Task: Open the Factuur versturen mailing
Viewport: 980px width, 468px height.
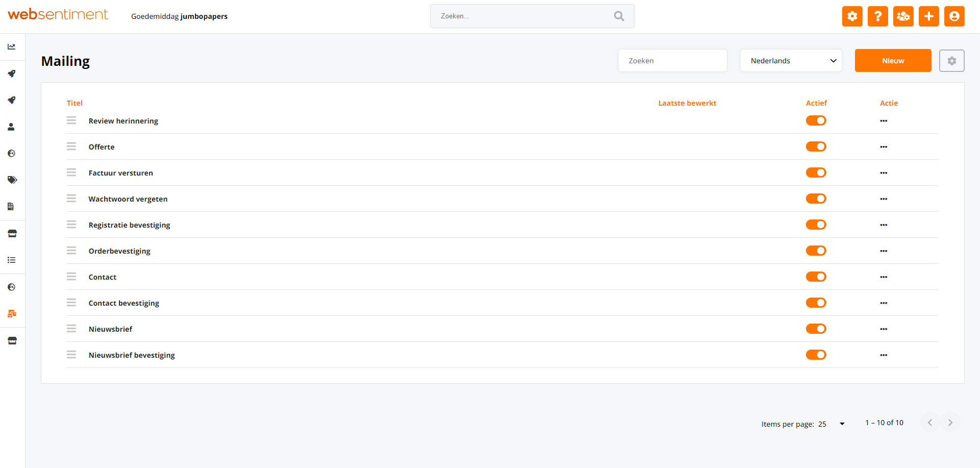Action: click(x=120, y=173)
